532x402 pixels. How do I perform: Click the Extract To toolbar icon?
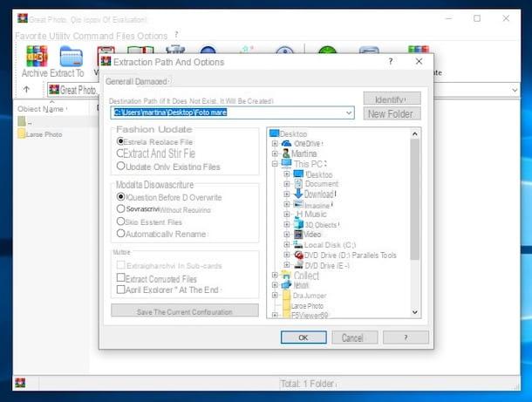pos(71,57)
